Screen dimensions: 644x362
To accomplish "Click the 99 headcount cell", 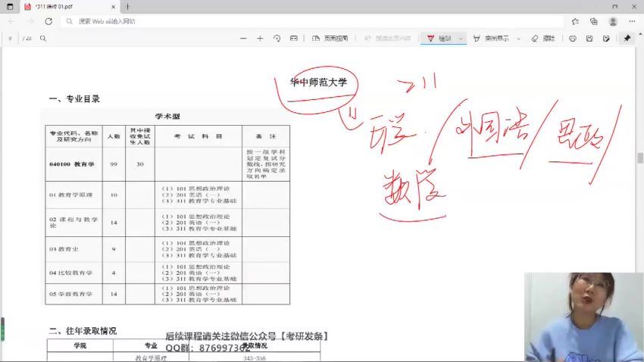I will pos(114,164).
